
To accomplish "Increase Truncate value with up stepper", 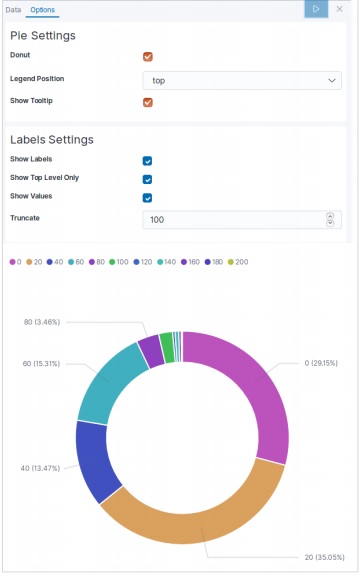I will 330,216.
